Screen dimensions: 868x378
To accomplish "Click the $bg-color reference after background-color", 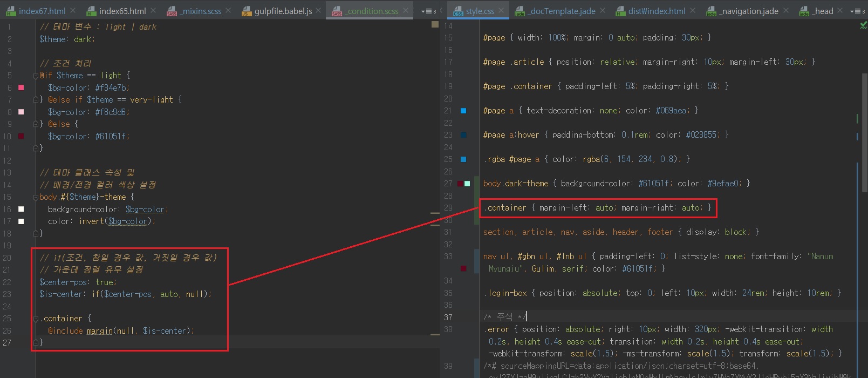I will pos(145,210).
